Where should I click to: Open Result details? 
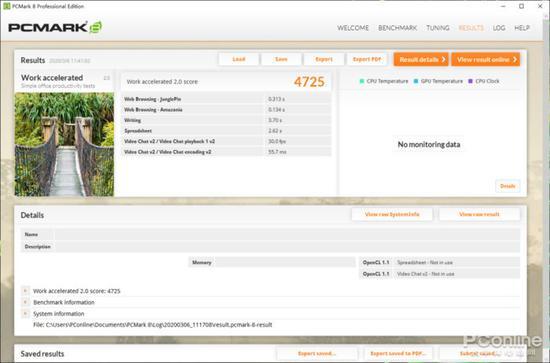[x=421, y=59]
